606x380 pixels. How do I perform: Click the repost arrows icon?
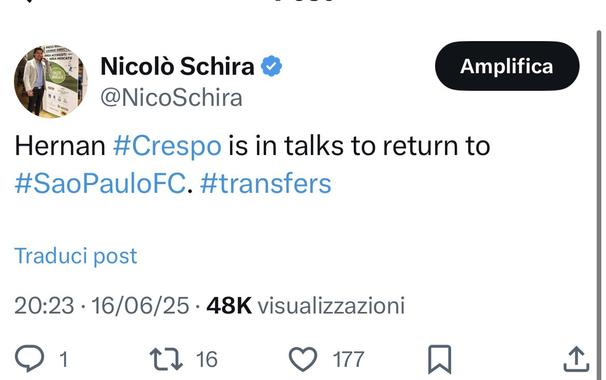click(x=167, y=359)
